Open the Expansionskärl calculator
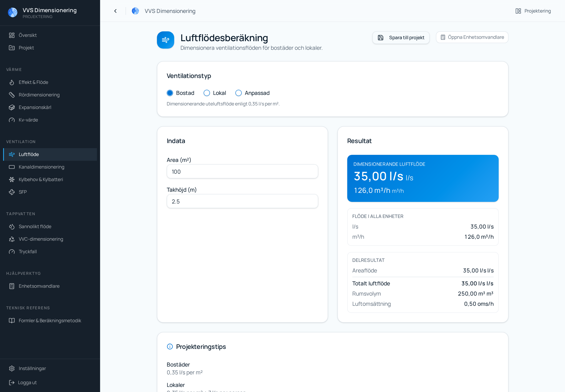565x392 pixels. coord(50,107)
